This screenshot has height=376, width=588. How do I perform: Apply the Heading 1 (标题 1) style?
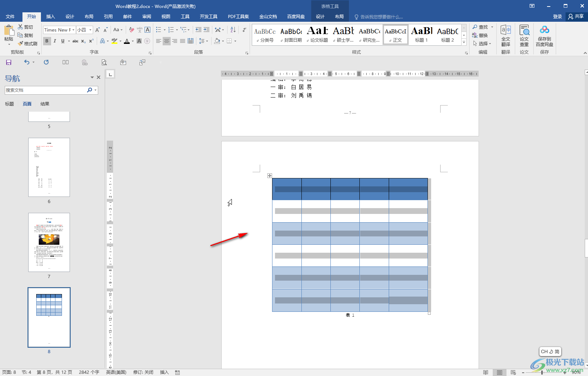421,35
